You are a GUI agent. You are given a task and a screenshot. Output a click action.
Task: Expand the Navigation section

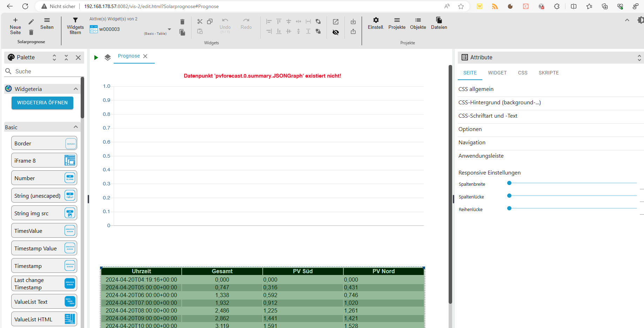pyautogui.click(x=551, y=143)
